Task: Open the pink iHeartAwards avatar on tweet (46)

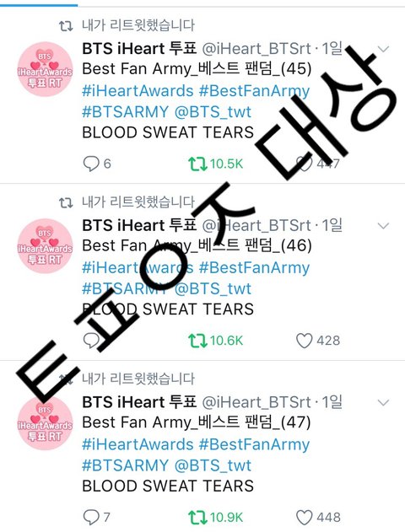Action: [45, 246]
